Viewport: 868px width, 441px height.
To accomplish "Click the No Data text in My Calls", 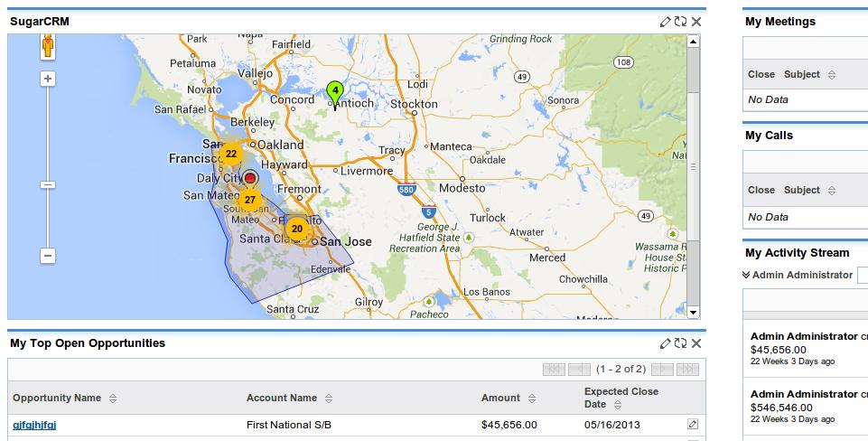I will 768,217.
